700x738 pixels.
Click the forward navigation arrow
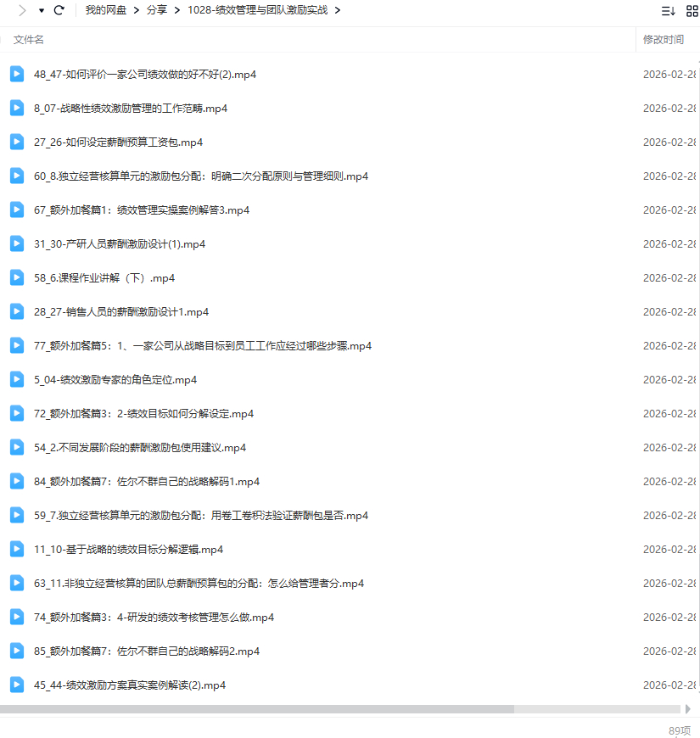[22, 10]
